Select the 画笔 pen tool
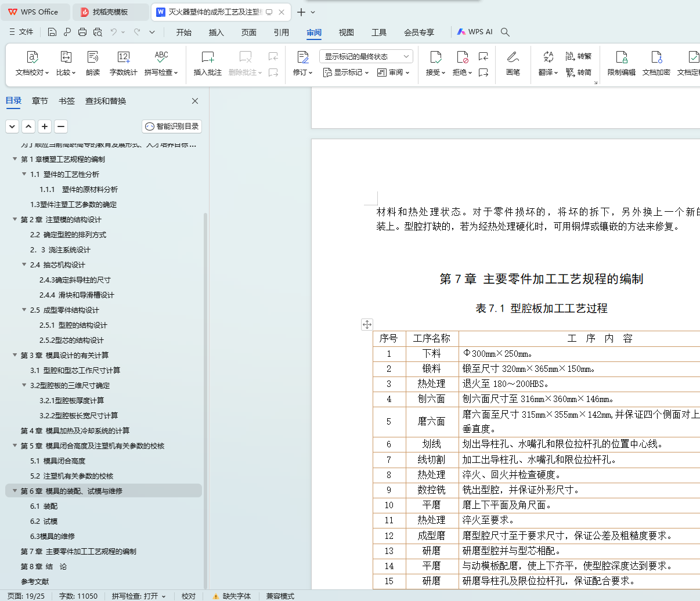700x601 pixels. click(x=513, y=64)
